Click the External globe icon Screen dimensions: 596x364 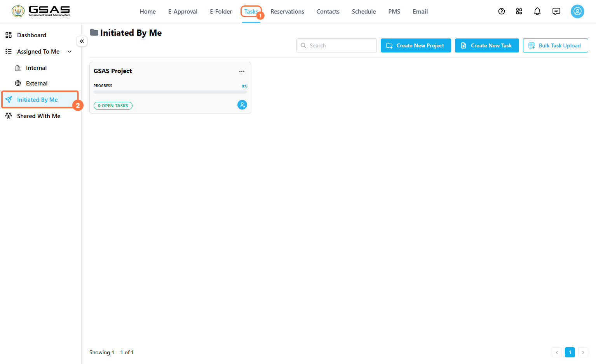tap(18, 83)
